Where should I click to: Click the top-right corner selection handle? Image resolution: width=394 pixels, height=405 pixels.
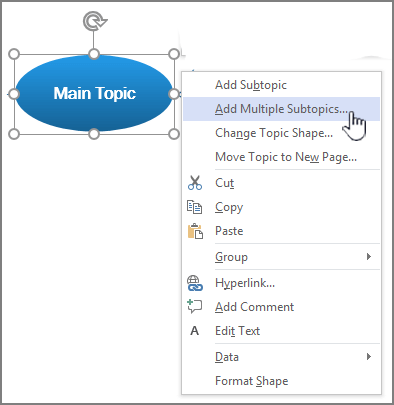tap(174, 54)
